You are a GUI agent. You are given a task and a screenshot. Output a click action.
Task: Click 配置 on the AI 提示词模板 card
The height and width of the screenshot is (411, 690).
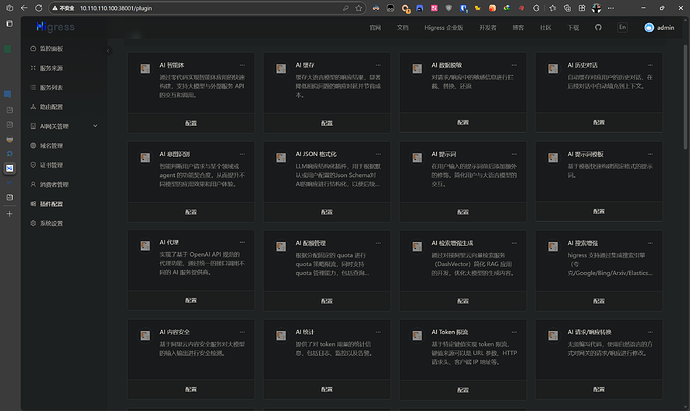click(599, 211)
